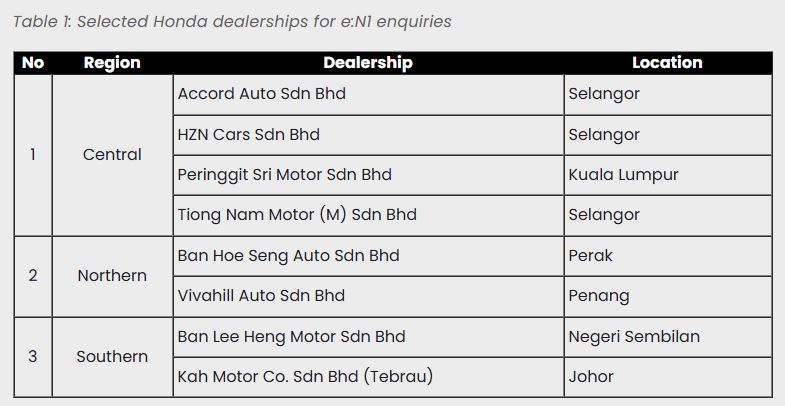Select the "Negeri Sembilan" location cell
Viewport: 785px width, 406px height.
[x=634, y=336]
